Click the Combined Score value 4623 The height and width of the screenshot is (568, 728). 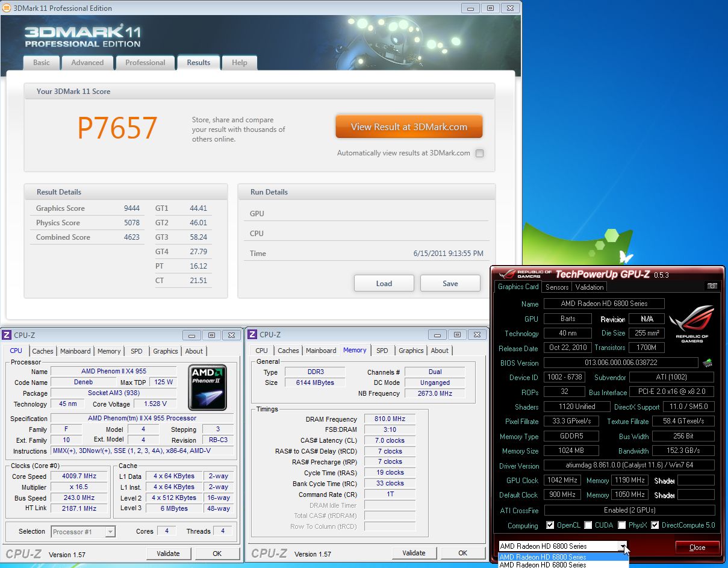pos(132,237)
